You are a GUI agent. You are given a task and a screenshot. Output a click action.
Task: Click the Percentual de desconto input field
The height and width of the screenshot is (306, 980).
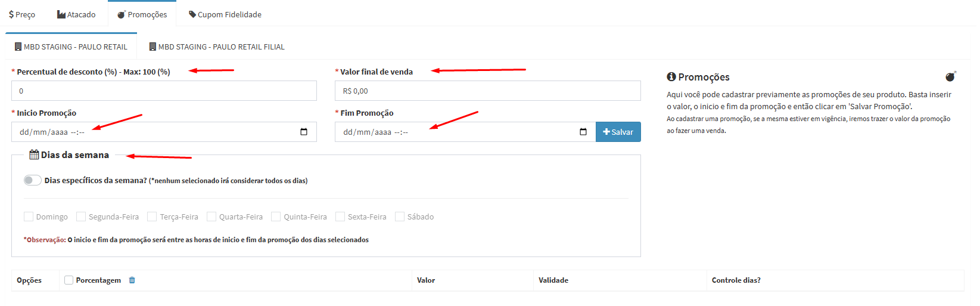[x=164, y=91]
